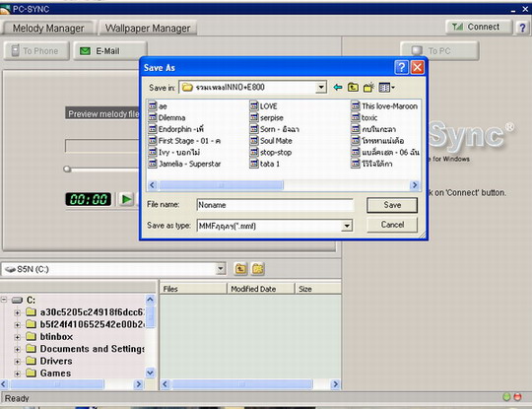Click the melody preview position slider

pyautogui.click(x=67, y=170)
